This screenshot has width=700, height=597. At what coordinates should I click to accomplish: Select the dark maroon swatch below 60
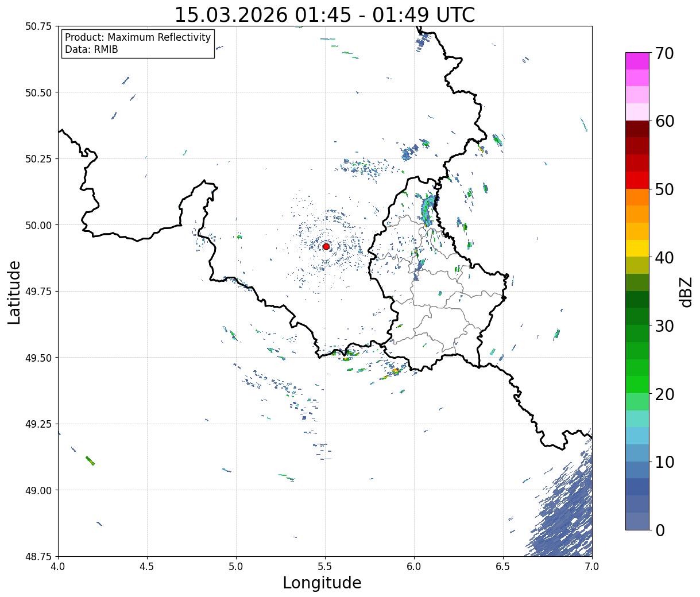[x=637, y=129]
